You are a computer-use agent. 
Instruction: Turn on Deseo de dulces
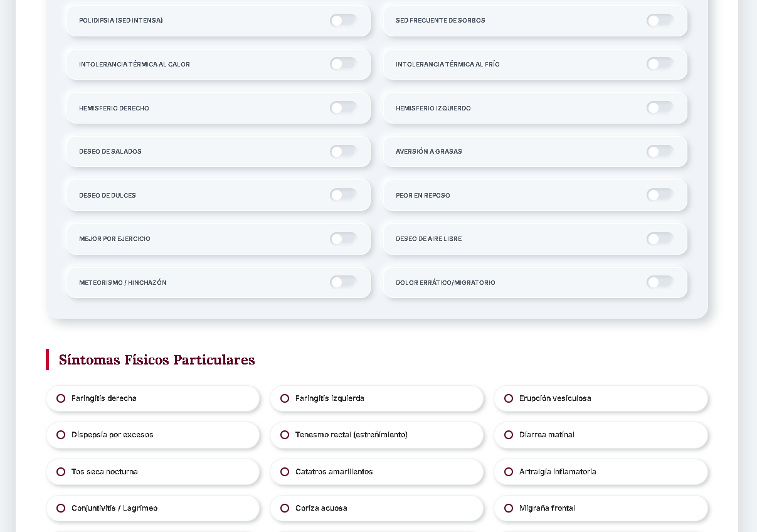(x=343, y=195)
